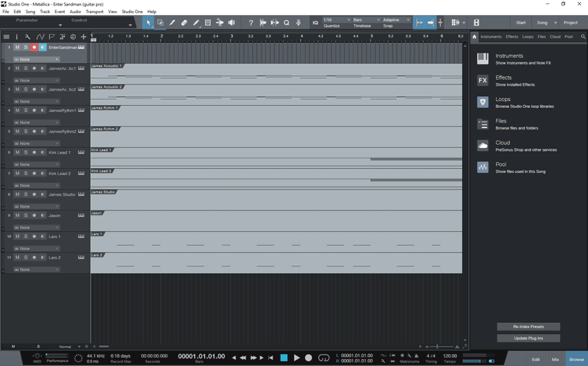Open the Studio One menu

tap(132, 12)
